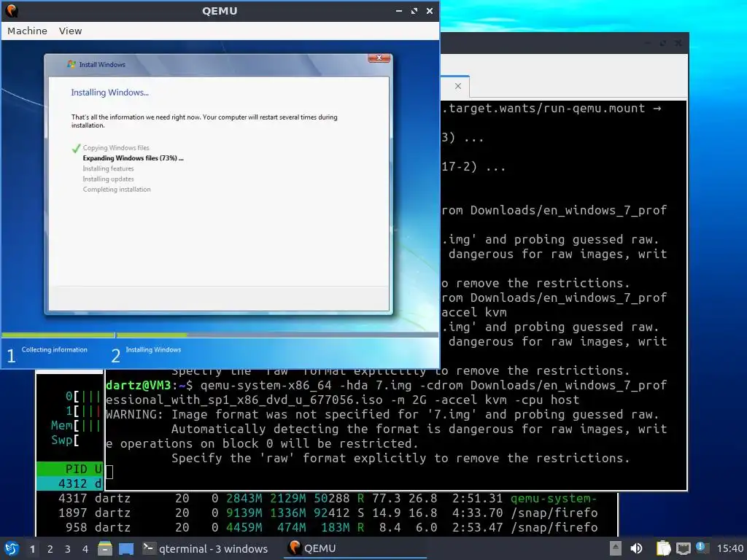The image size is (747, 560).
Task: Open the volume control tray icon
Action: [636, 548]
